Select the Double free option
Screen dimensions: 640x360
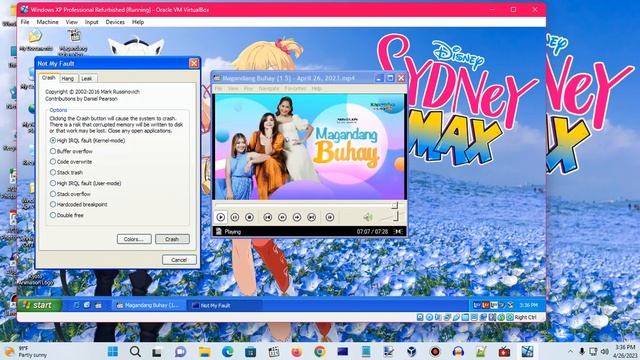point(67,215)
